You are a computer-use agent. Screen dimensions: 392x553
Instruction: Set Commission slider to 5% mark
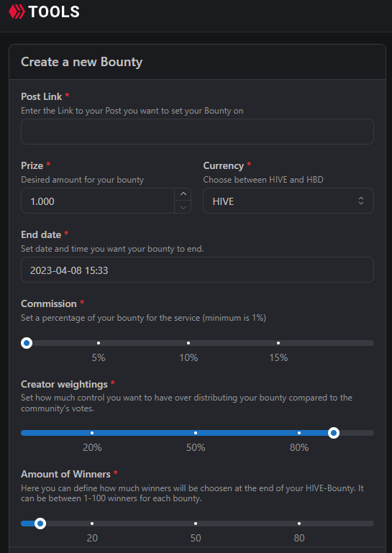click(99, 343)
